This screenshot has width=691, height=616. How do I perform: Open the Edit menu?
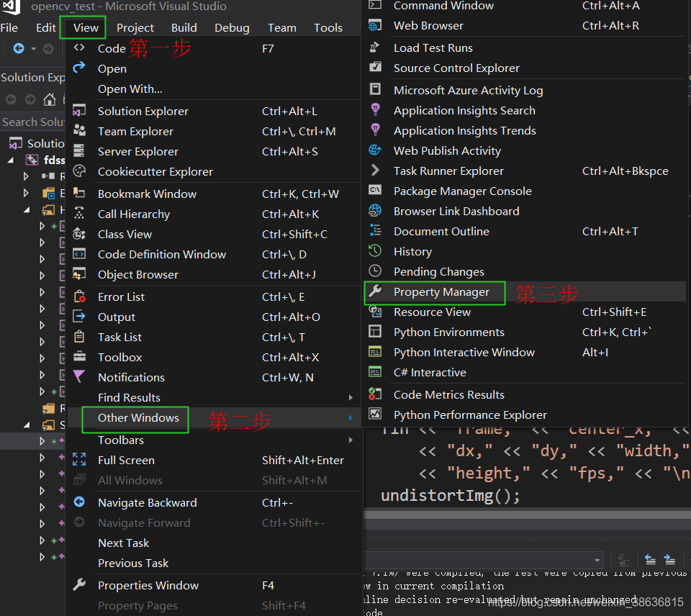(x=45, y=28)
